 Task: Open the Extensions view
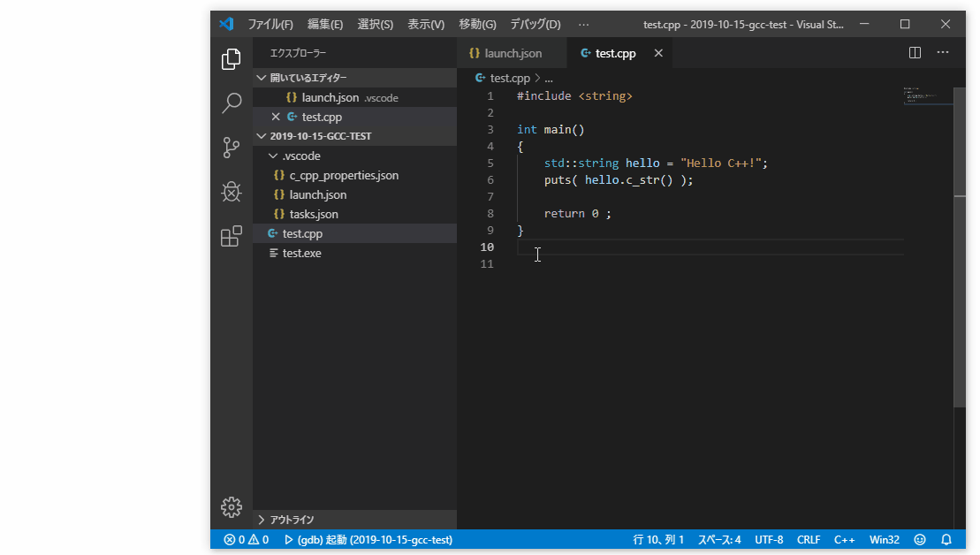click(x=231, y=236)
